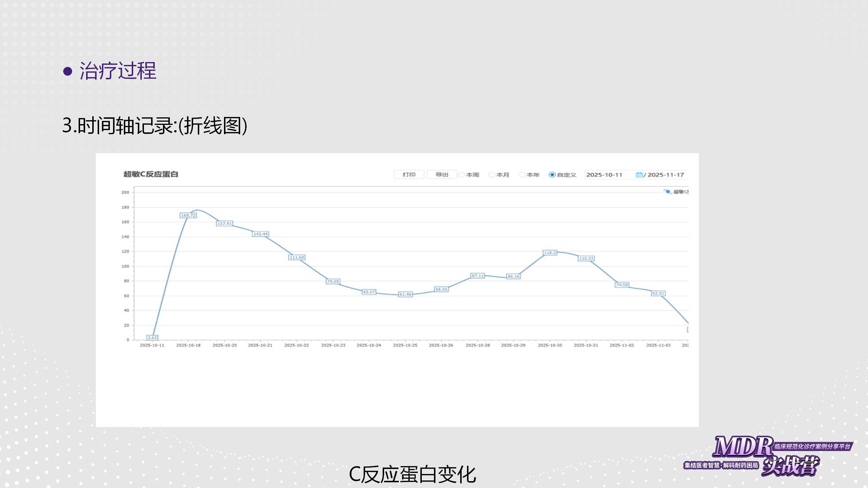868x488 pixels.
Task: Click the 118.3 data point label
Action: (x=550, y=253)
